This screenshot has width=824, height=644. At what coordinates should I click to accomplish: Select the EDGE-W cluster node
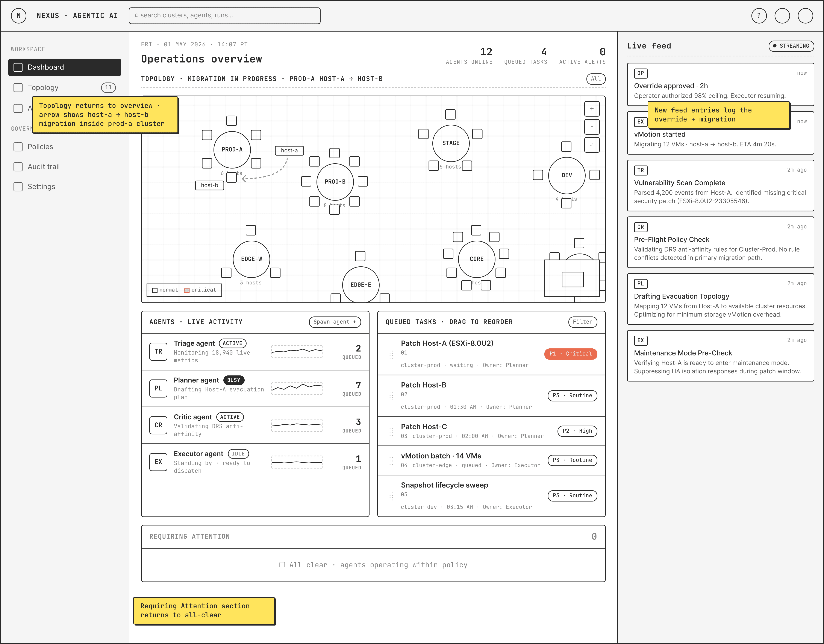pos(251,259)
